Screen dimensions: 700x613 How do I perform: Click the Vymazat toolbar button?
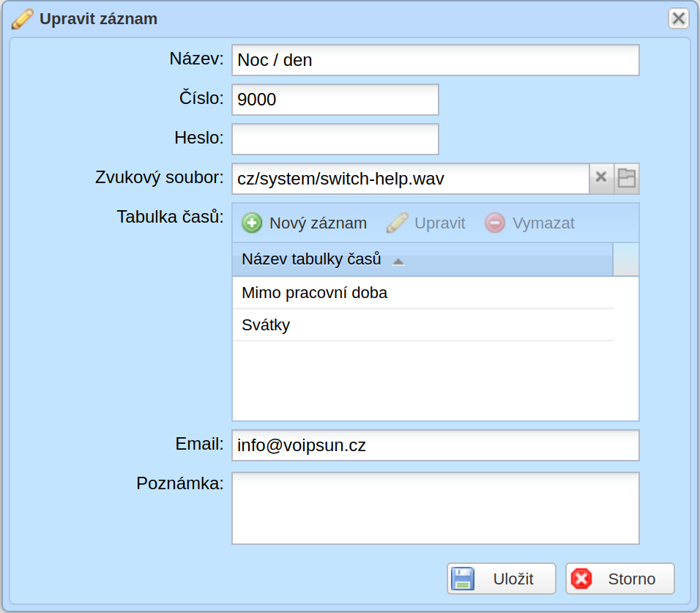(530, 223)
